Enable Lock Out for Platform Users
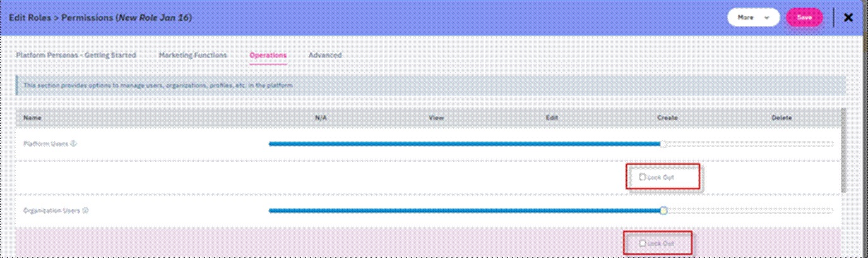The width and height of the screenshot is (868, 258). pyautogui.click(x=642, y=177)
